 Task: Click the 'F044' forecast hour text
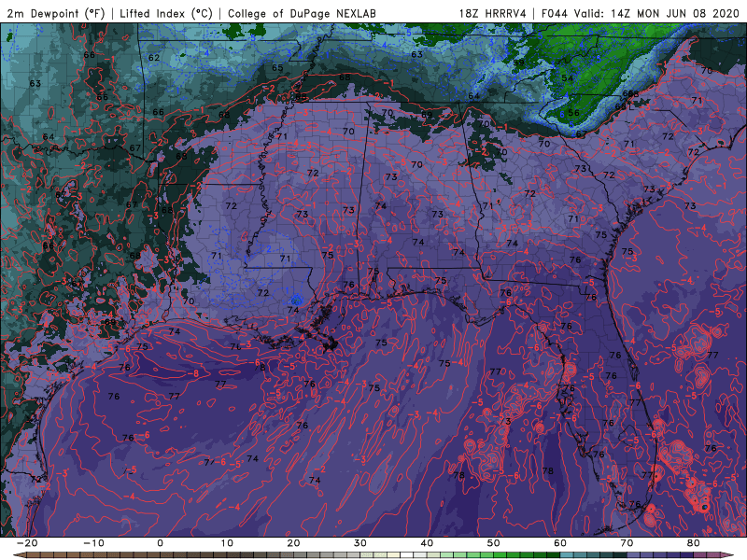(x=555, y=14)
